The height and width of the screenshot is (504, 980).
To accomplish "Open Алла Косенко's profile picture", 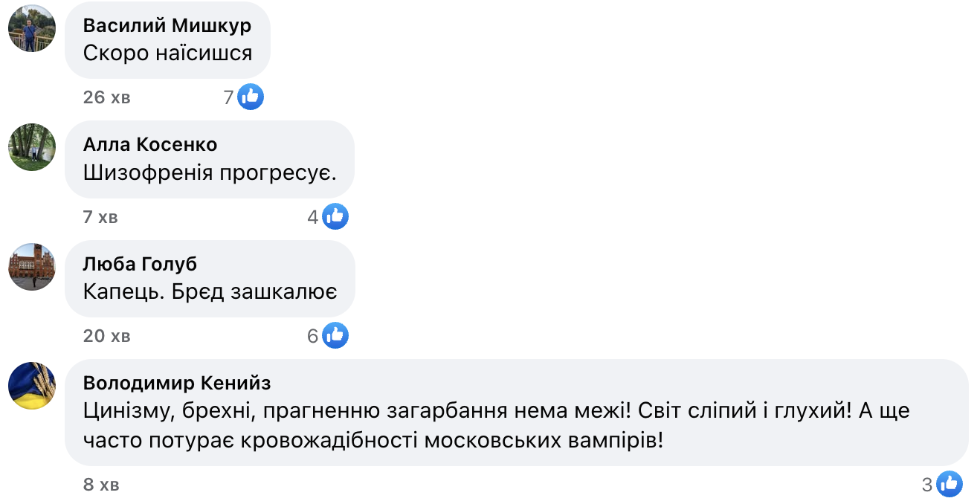I will pos(32,146).
